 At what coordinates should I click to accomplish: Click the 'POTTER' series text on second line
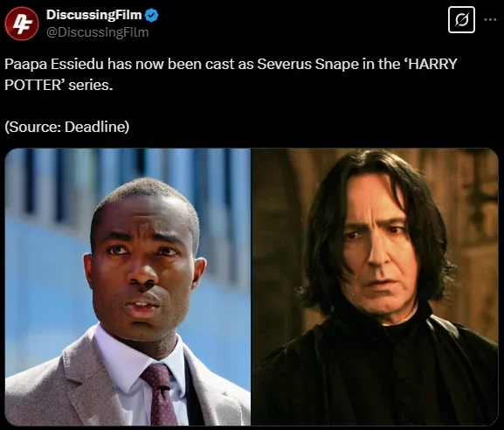pos(33,86)
